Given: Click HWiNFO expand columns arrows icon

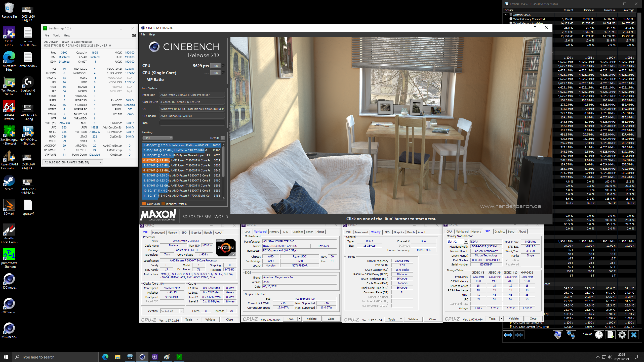Looking at the screenshot, I should click(508, 335).
